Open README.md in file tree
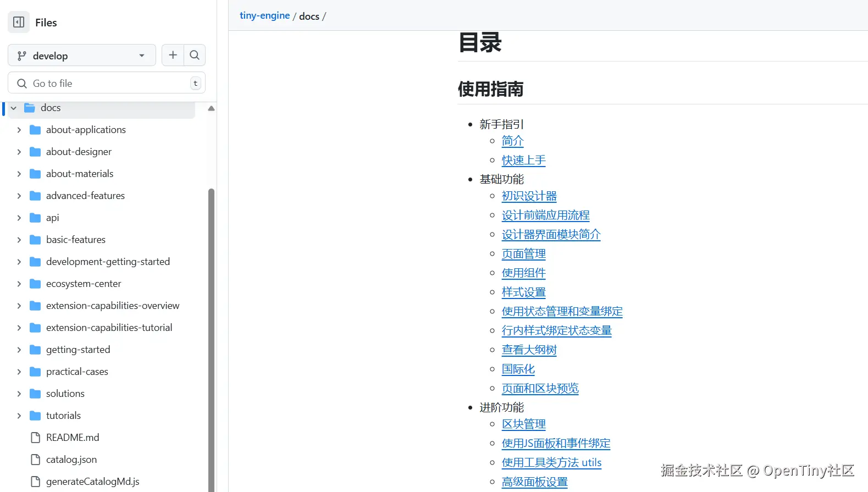Viewport: 868px width, 492px height. 73,438
